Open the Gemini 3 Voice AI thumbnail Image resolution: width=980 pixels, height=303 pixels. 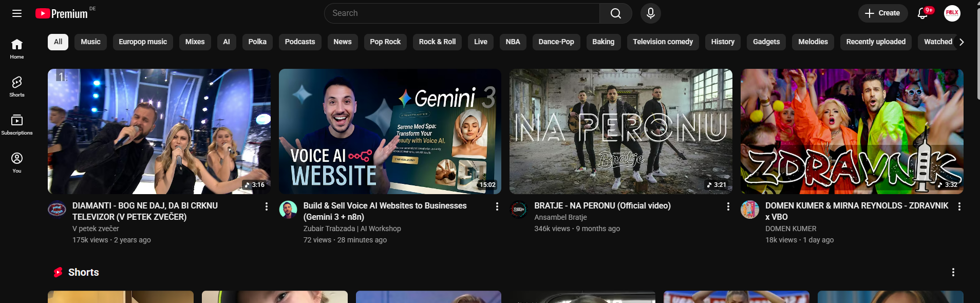pos(390,131)
